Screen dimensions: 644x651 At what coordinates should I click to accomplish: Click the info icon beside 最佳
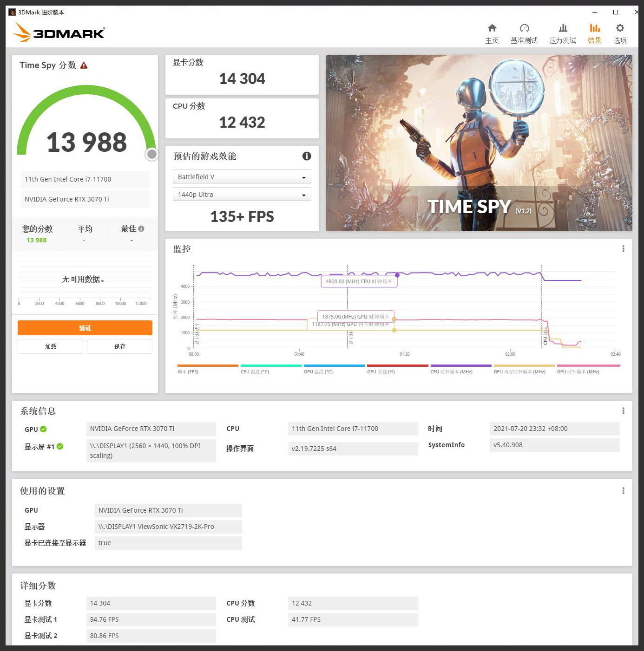pyautogui.click(x=141, y=228)
